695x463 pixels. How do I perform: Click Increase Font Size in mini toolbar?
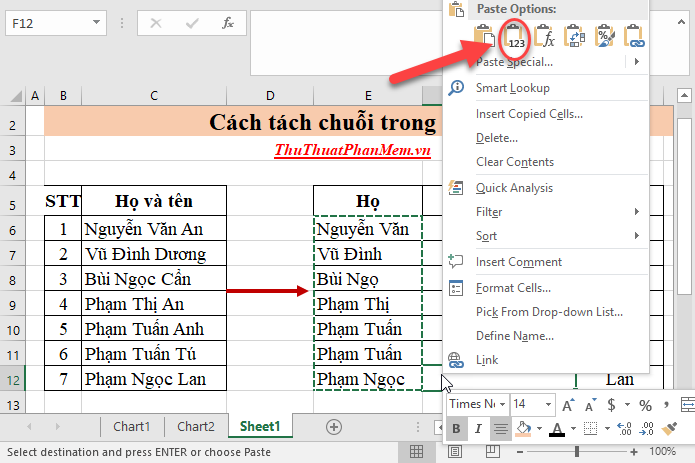click(568, 404)
